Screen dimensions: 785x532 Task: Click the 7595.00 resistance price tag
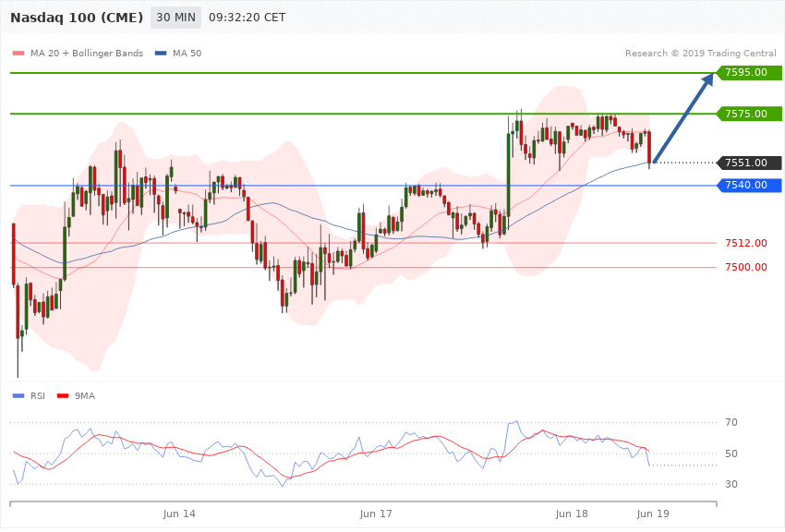pyautogui.click(x=749, y=72)
